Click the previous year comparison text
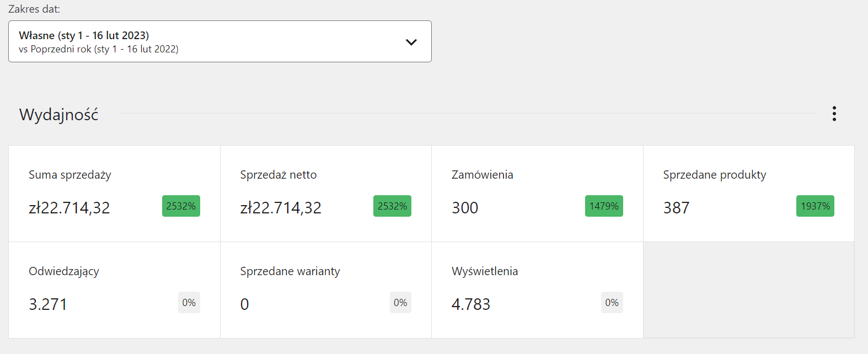Viewport: 868px width, 354px height. (99, 49)
